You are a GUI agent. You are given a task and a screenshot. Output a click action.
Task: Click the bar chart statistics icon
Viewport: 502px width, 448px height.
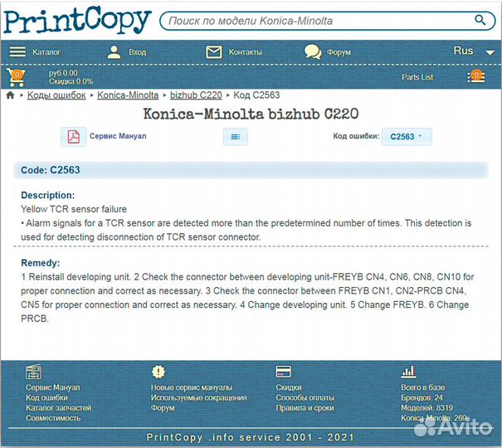(x=408, y=372)
